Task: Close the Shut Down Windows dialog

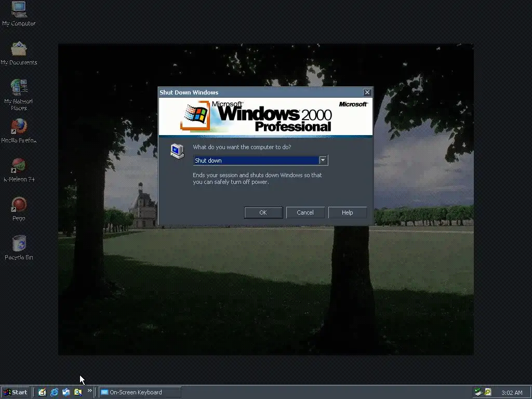Action: coord(367,92)
